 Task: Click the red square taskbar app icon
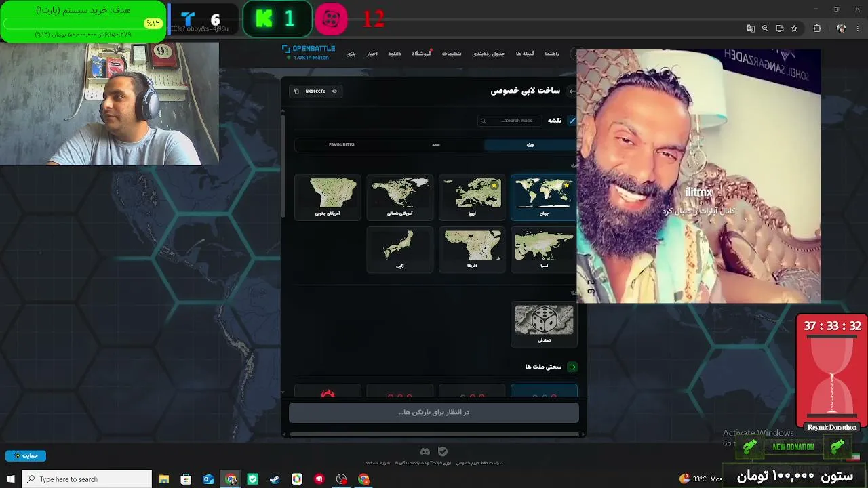[x=319, y=479]
